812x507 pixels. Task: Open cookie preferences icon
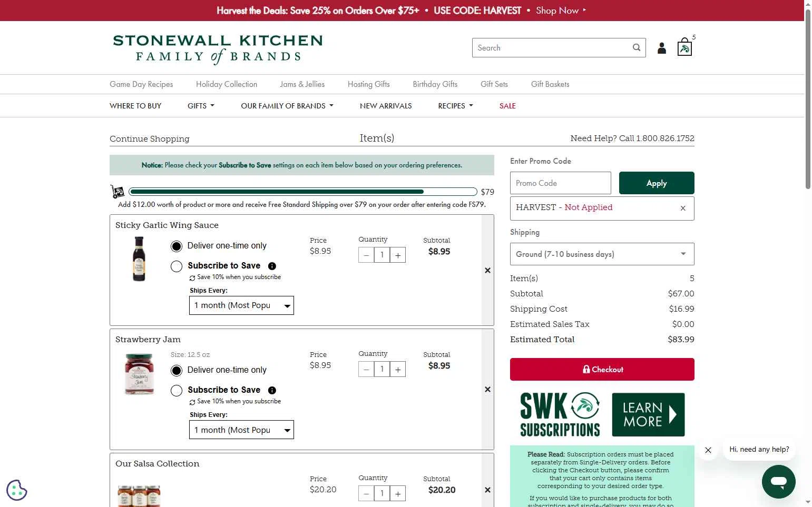point(16,490)
